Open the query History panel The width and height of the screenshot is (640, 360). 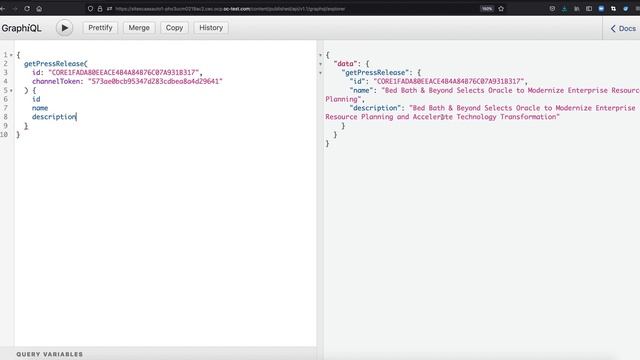pyautogui.click(x=211, y=28)
